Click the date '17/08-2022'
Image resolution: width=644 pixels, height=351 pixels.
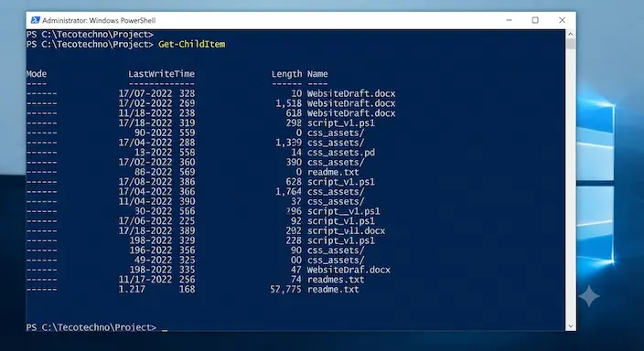(145, 182)
